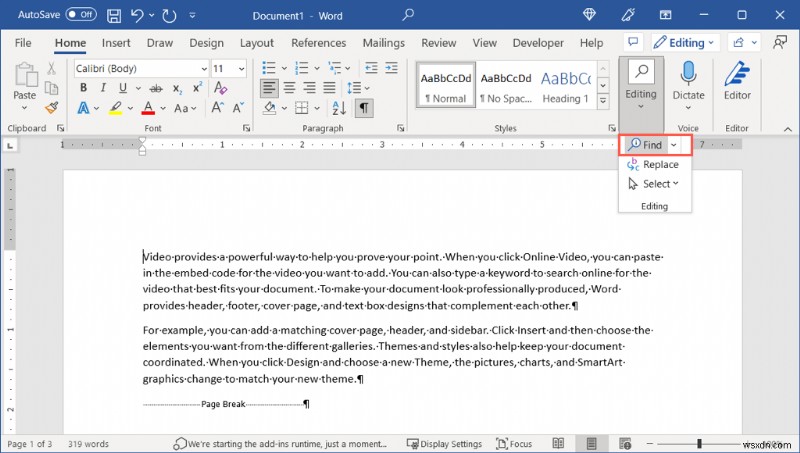The image size is (800, 453).
Task: Open the search magnifier in title bar
Action: tap(408, 15)
